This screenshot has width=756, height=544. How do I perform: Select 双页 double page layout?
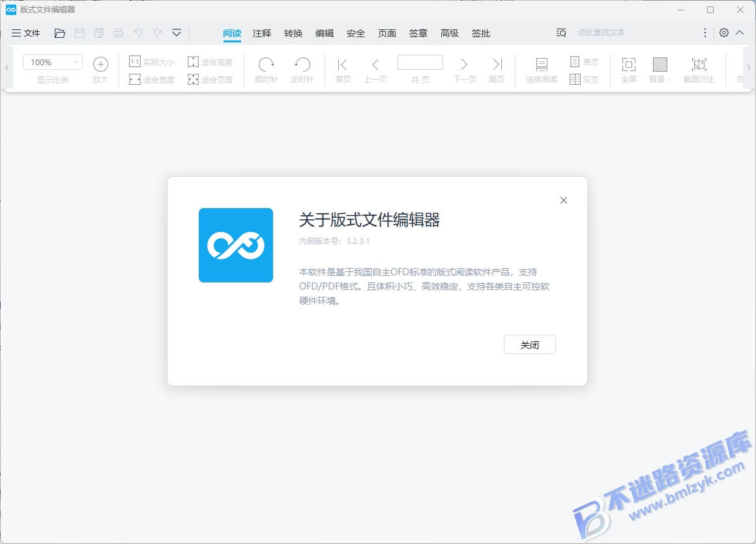tap(584, 79)
